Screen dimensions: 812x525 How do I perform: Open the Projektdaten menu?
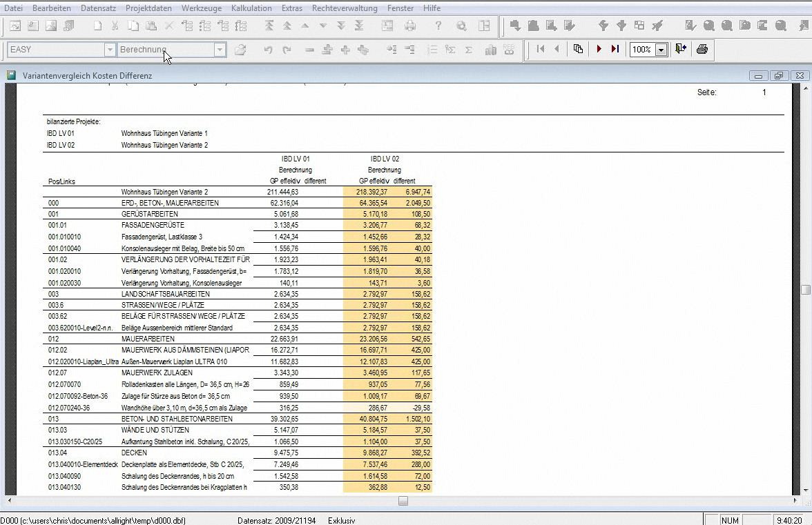(x=148, y=8)
